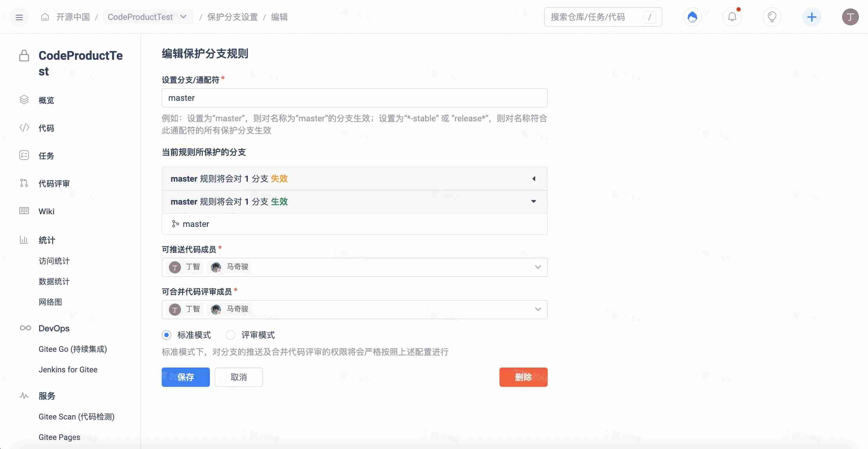This screenshot has width=868, height=449.
Task: Click the DevOps infinity icon
Action: tap(25, 328)
